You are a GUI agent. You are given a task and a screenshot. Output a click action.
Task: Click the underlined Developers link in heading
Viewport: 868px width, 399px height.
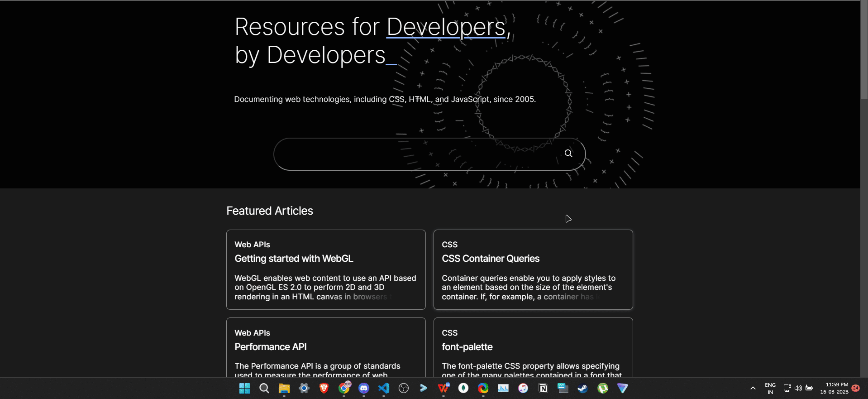click(446, 27)
